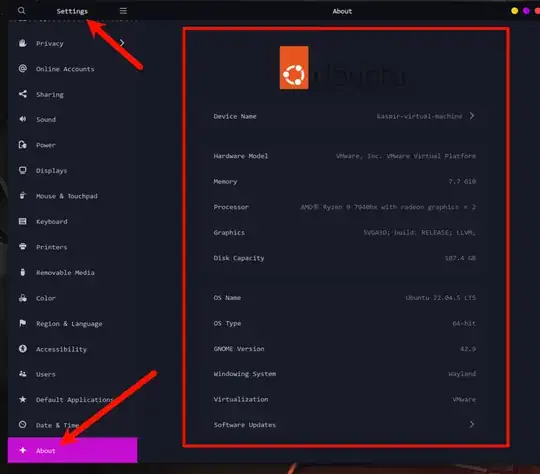This screenshot has width=540, height=474.
Task: Expand the Privacy submenu chevron
Action: [x=122, y=43]
